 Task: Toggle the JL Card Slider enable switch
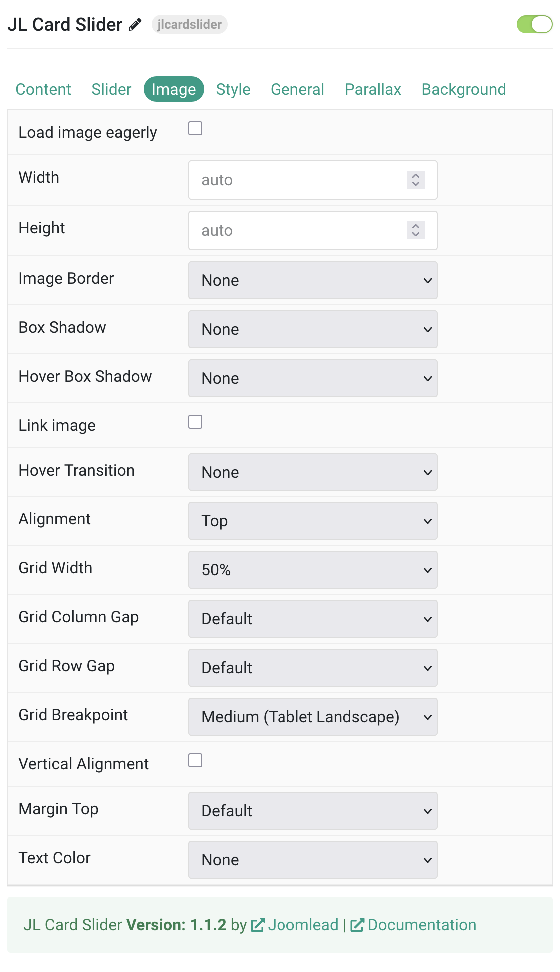tap(534, 24)
